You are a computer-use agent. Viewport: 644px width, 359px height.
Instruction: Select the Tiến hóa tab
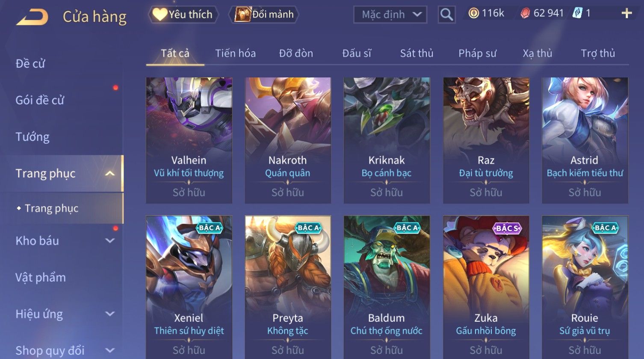pos(235,53)
